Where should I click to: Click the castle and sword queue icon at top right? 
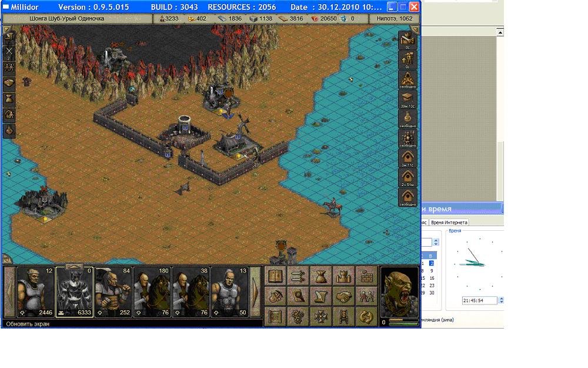407,41
